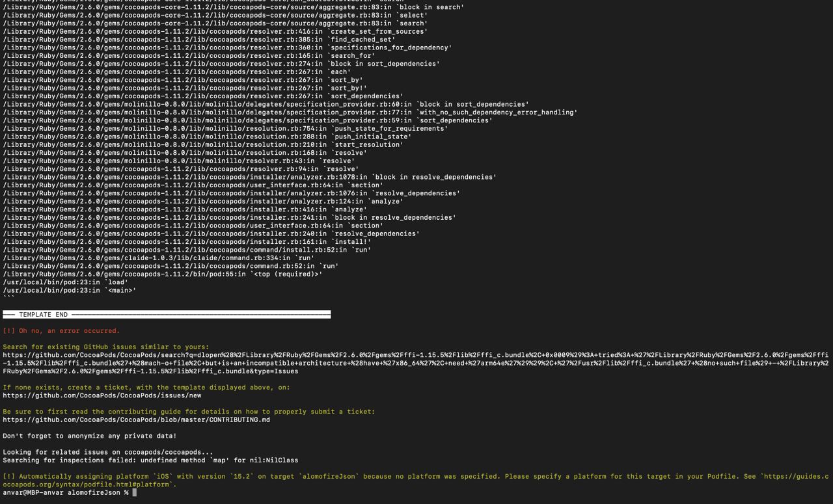This screenshot has height=504, width=833.
Task: Click the 'with_no_such_dependency_error_handling' line
Action: [290, 112]
